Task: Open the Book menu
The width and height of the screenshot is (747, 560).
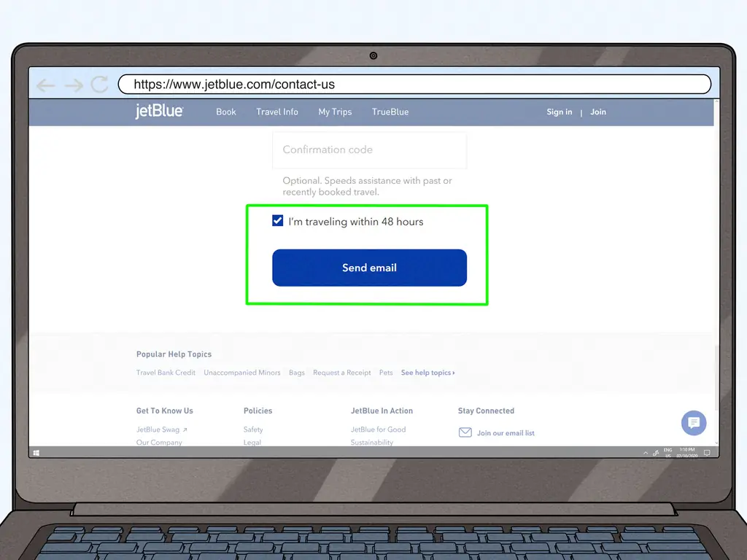Action: [226, 112]
